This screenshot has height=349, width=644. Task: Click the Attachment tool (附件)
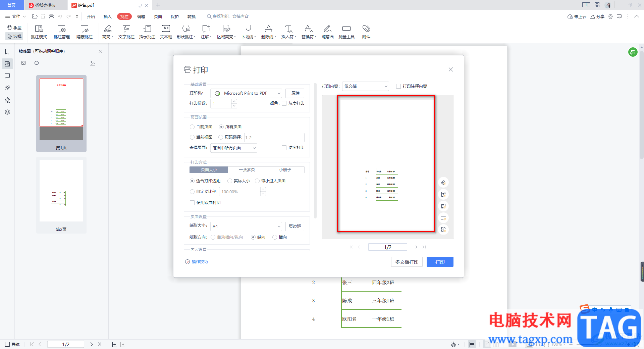pyautogui.click(x=366, y=32)
